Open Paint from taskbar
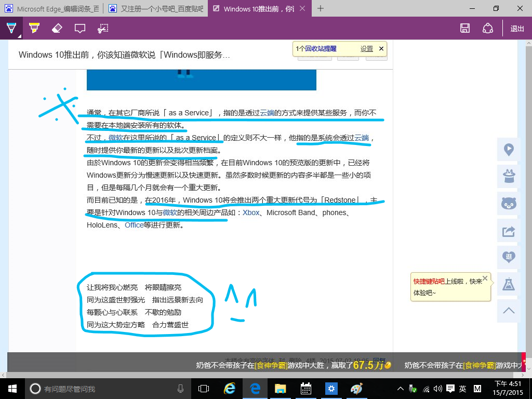This screenshot has width=532, height=399. pos(356,389)
